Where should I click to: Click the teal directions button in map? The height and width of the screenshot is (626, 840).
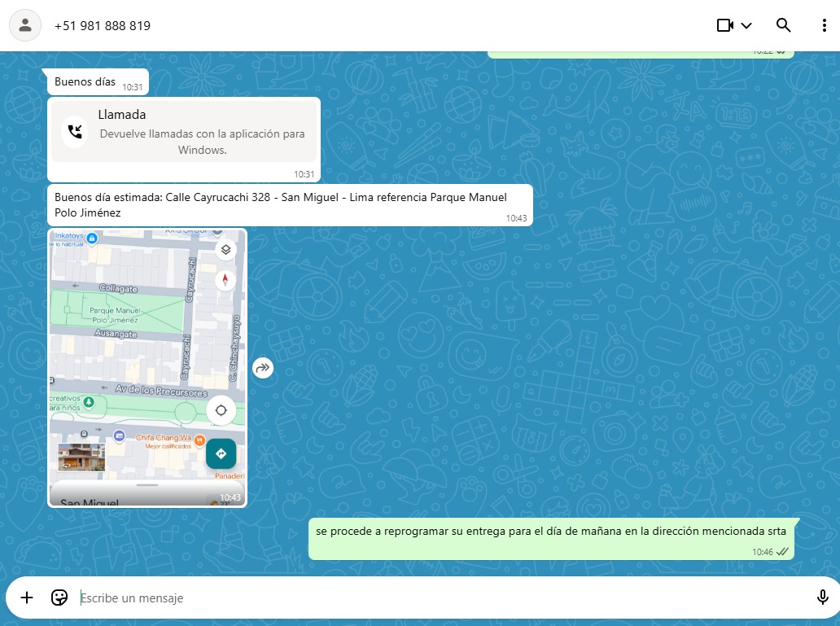click(x=221, y=453)
